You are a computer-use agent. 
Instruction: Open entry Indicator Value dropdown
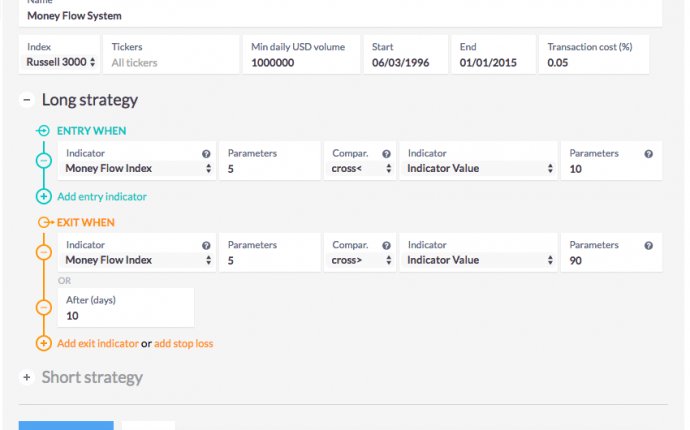[x=479, y=169]
